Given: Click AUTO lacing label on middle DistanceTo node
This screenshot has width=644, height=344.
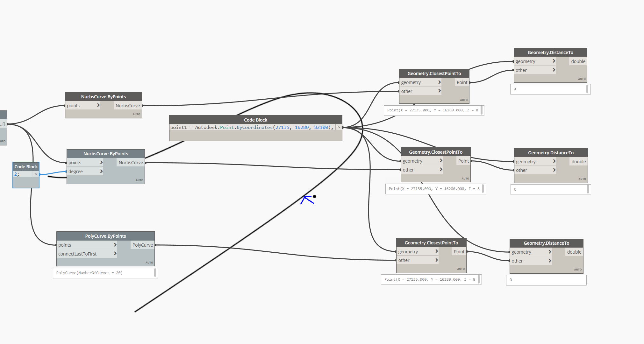Looking at the screenshot, I should [x=582, y=179].
